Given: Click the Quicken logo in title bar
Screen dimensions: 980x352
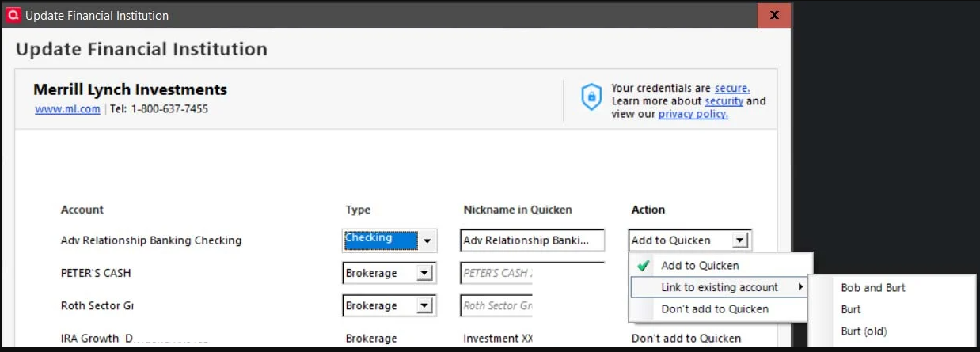Looking at the screenshot, I should click(13, 15).
